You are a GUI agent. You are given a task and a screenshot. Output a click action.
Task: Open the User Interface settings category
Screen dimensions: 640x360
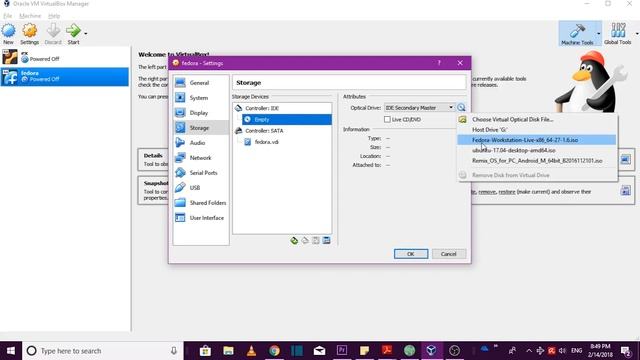click(x=200, y=218)
